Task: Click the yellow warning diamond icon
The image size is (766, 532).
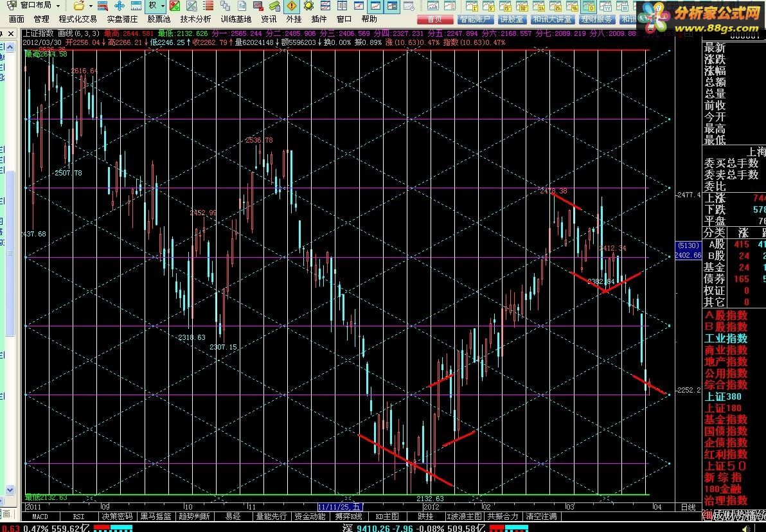Action: tap(292, 6)
